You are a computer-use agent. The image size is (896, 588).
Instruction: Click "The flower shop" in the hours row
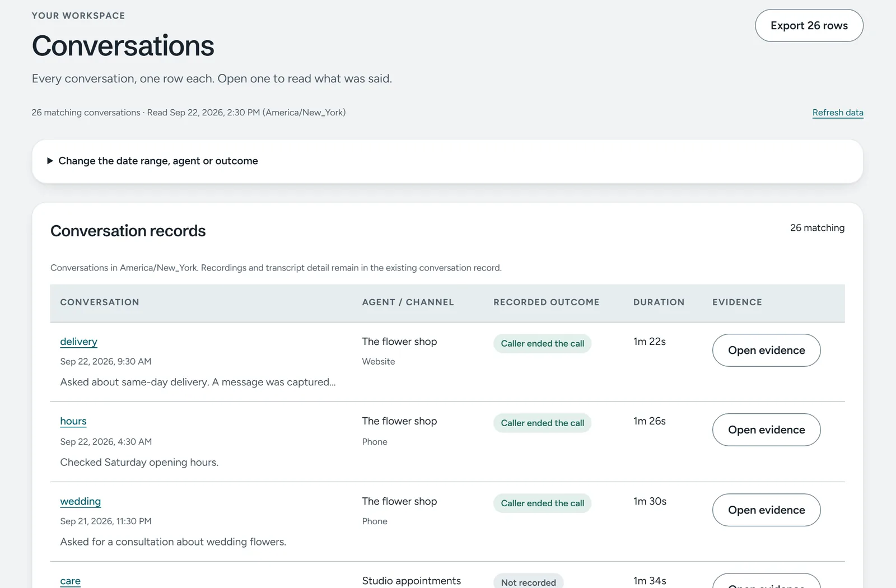click(x=399, y=421)
